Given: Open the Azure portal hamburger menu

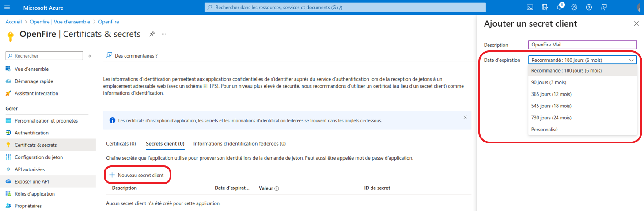Looking at the screenshot, I should tap(7, 8).
